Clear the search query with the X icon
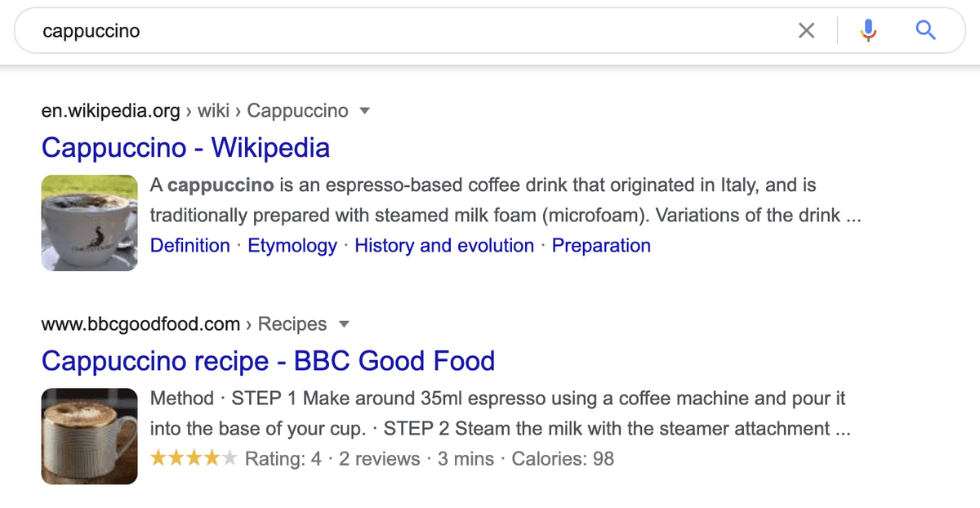 coord(806,29)
